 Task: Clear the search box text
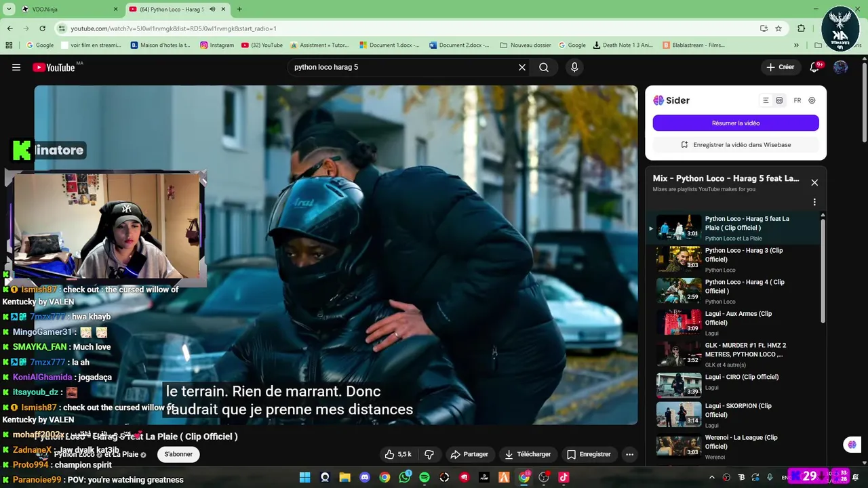(x=522, y=67)
